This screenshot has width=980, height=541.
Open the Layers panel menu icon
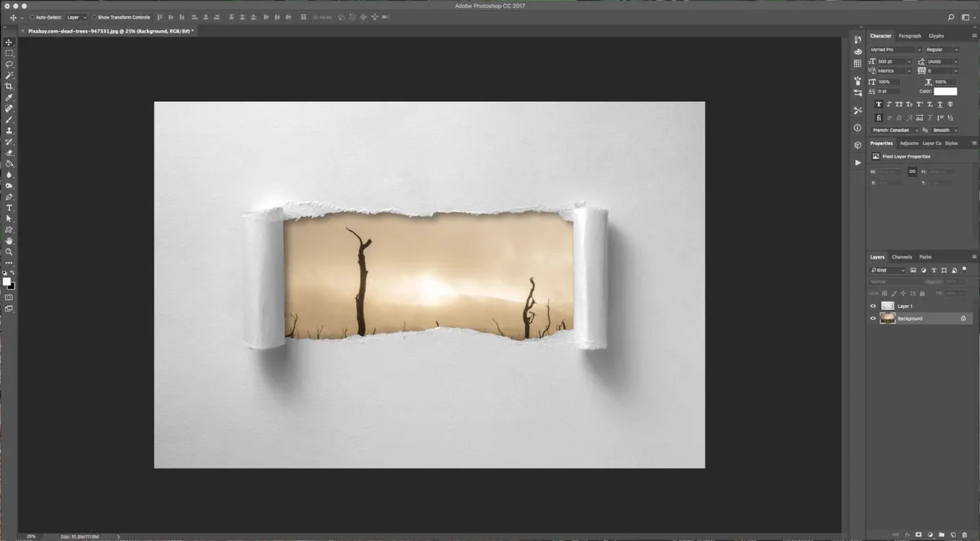973,257
